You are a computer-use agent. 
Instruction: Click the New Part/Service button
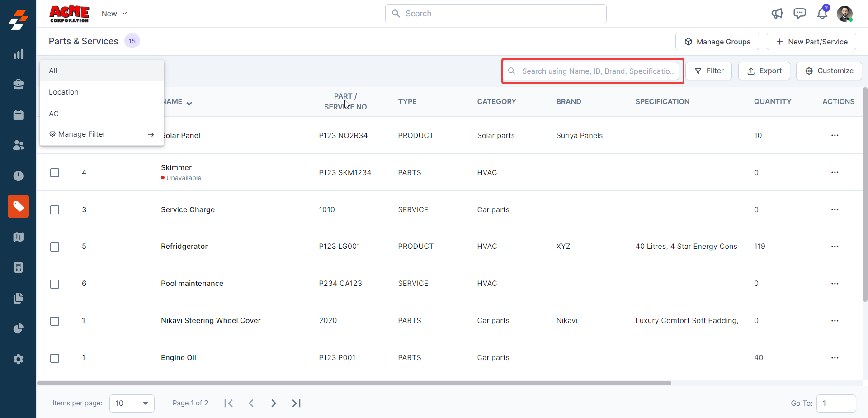point(811,42)
